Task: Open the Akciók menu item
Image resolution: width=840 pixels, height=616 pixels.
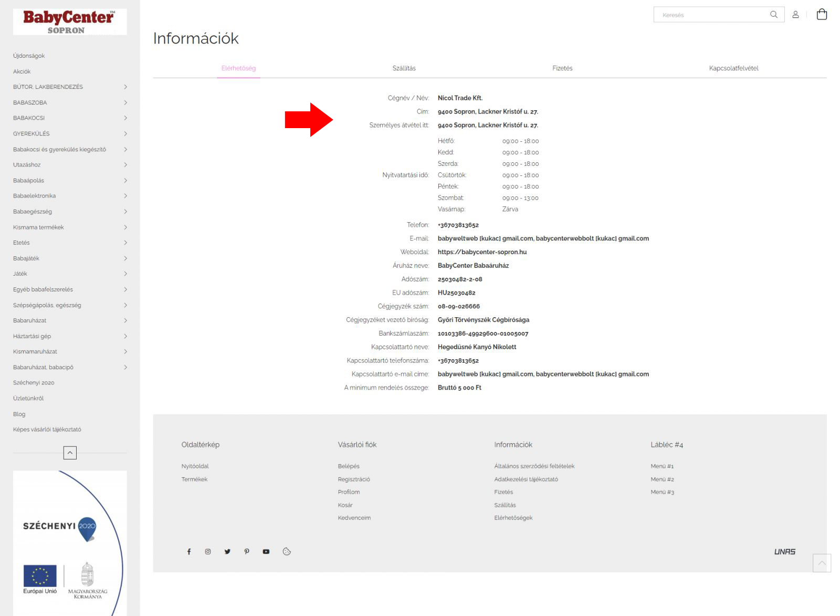Action: pyautogui.click(x=22, y=71)
